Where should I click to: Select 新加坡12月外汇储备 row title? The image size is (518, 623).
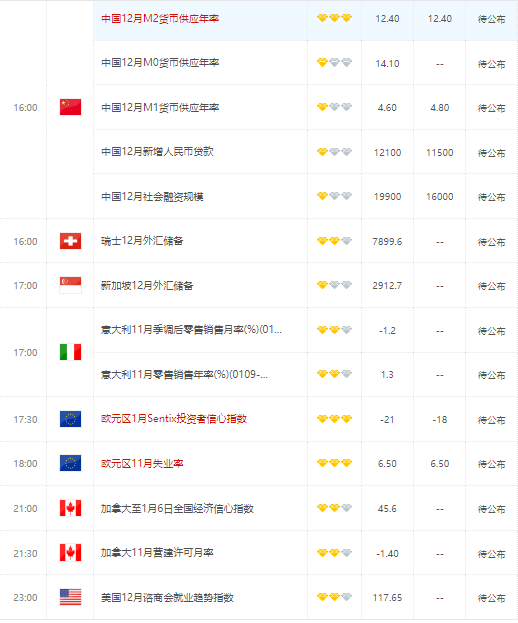[x=147, y=286]
